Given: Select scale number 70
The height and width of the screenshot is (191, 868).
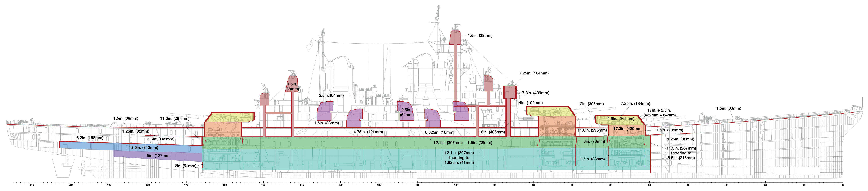Looking at the screenshot, I should click(572, 185).
